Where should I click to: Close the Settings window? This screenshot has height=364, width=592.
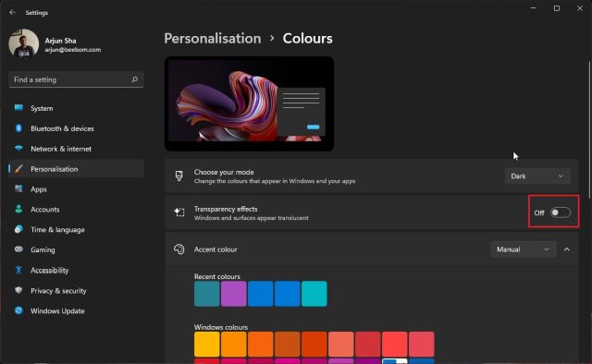(x=580, y=8)
